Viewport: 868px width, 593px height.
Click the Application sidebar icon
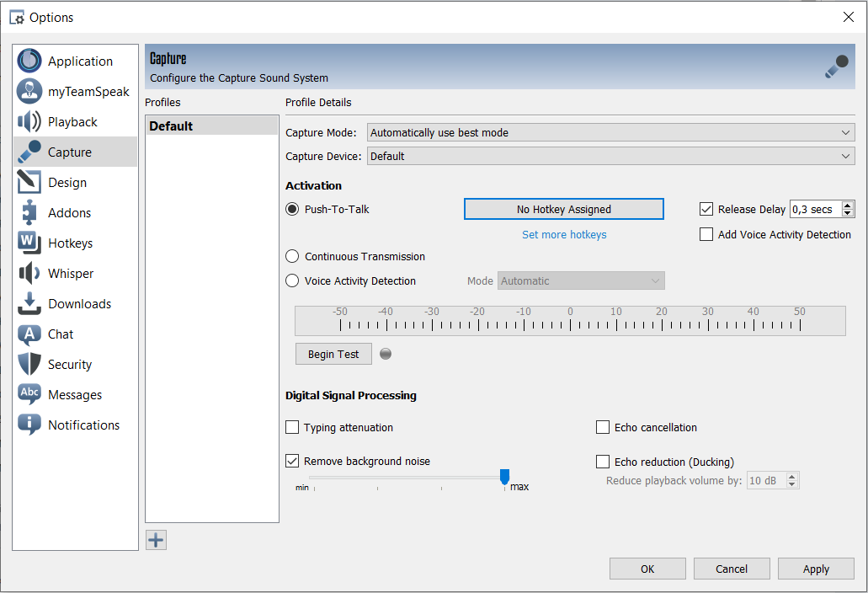(29, 61)
